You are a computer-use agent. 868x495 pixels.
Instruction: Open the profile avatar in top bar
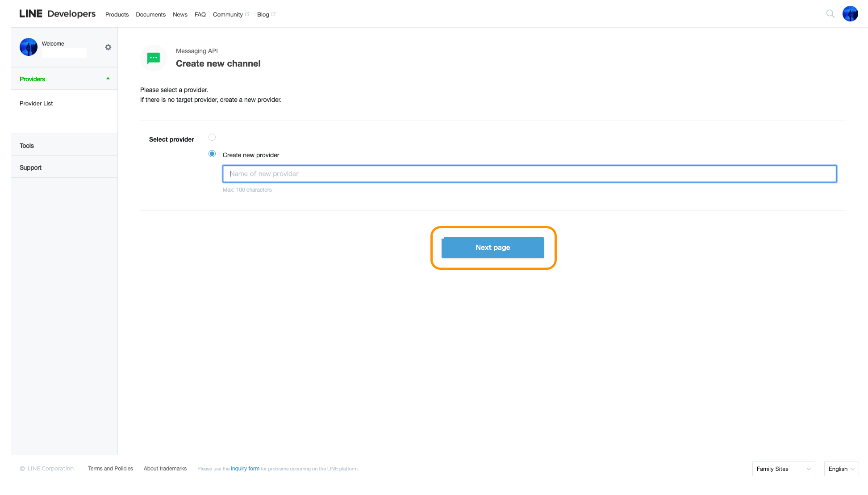[x=850, y=13]
